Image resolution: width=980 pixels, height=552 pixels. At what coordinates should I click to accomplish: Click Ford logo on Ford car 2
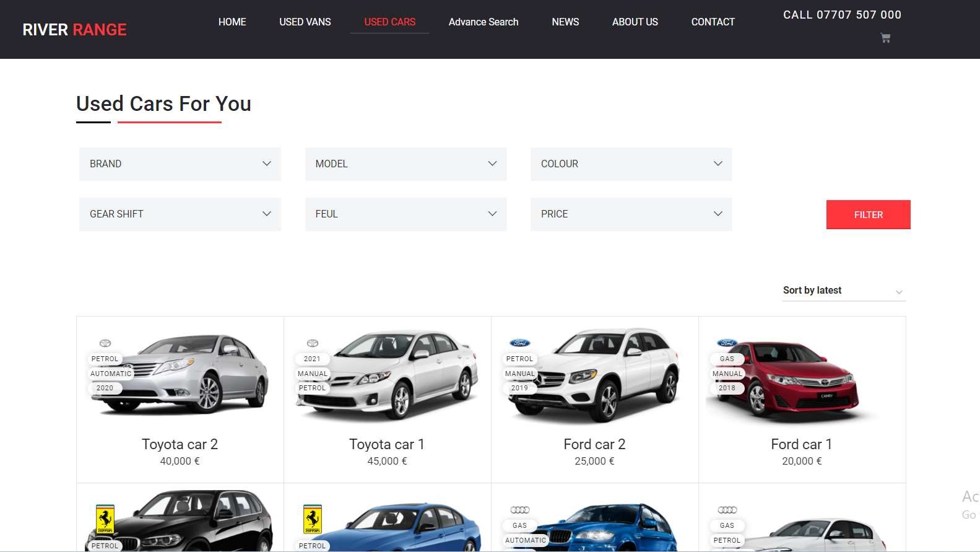point(520,343)
